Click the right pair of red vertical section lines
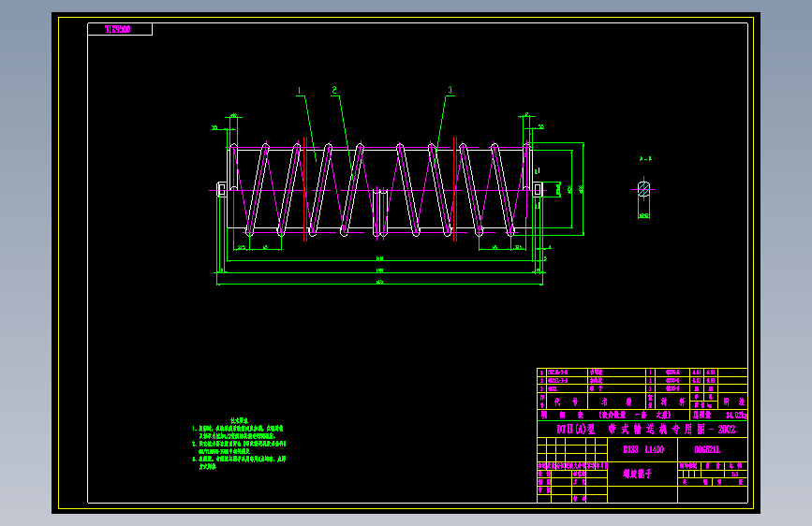This screenshot has width=812, height=526. tap(455, 189)
